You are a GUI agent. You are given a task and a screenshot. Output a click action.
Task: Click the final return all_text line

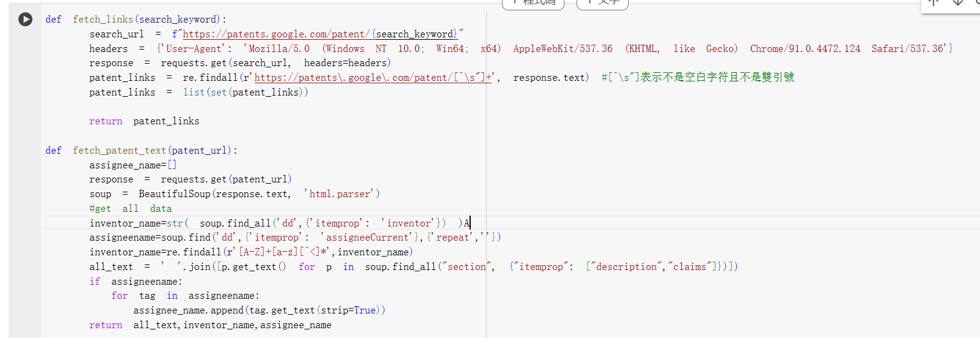210,325
